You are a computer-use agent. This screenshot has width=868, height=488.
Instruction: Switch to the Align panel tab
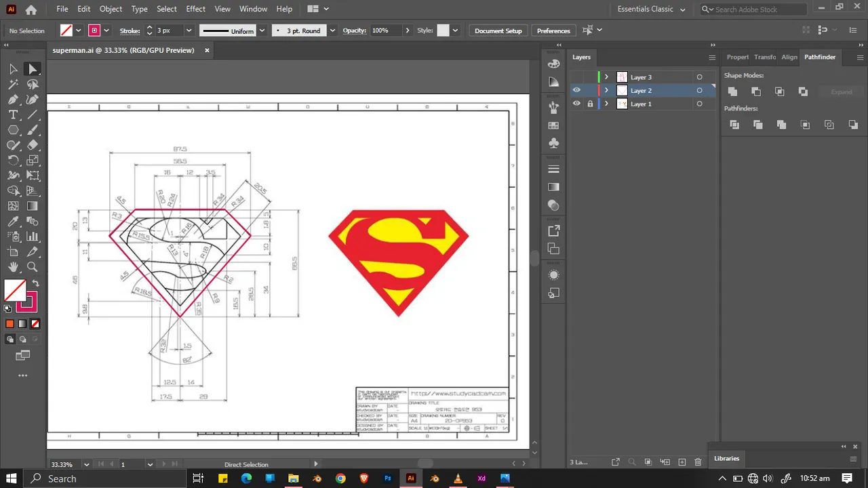(x=789, y=57)
